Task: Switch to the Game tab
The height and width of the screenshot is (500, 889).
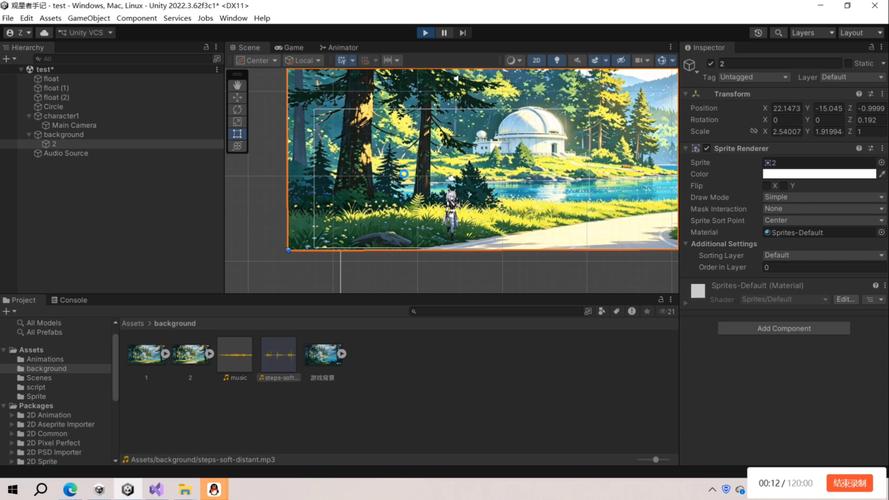Action: click(x=289, y=48)
